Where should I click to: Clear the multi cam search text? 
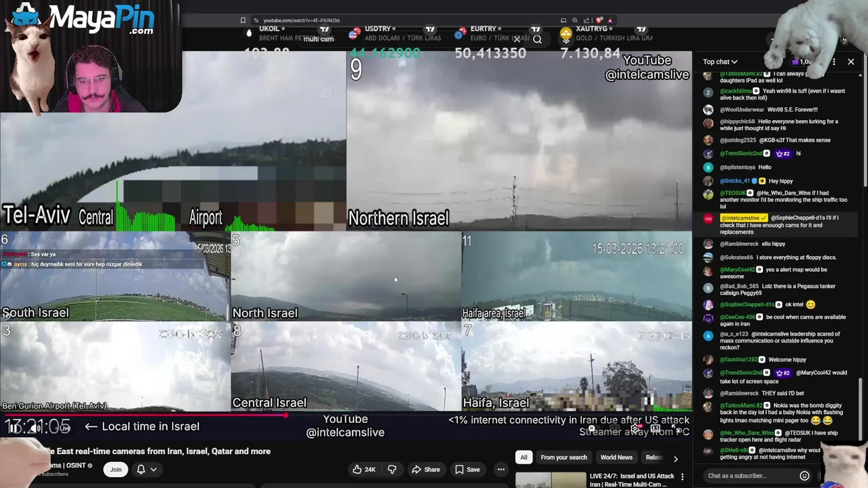517,39
